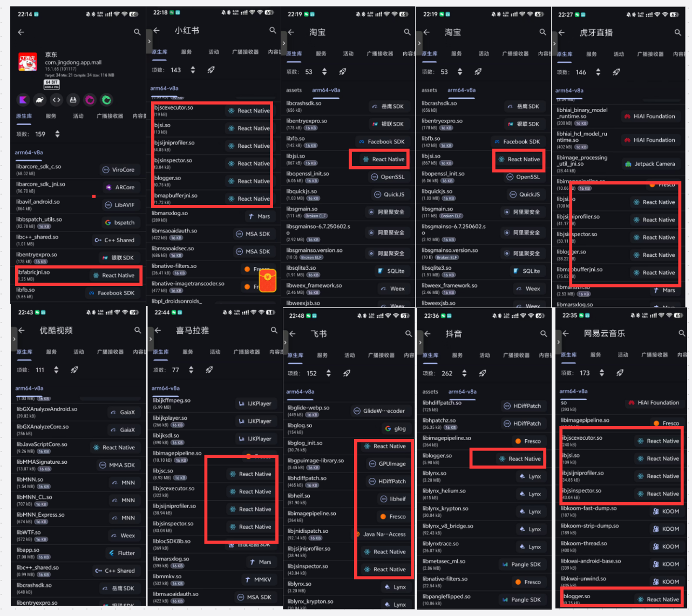Open the libheif.so row in 飞书
Viewport: 692px width, 616px height.
tap(348, 499)
